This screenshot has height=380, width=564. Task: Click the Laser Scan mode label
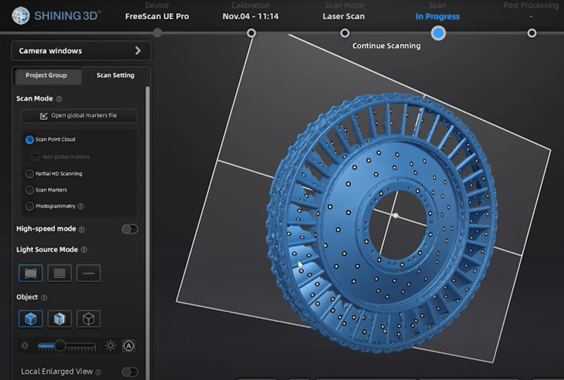[344, 17]
